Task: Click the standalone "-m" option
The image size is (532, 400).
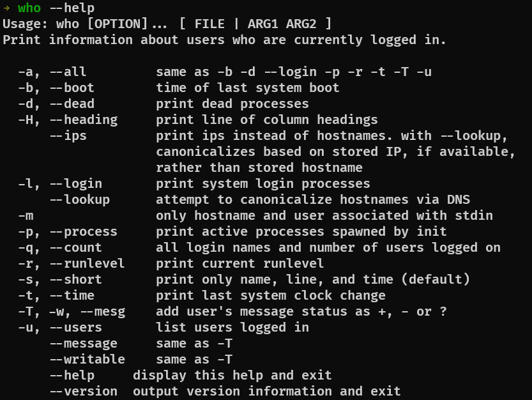Action: tap(26, 215)
